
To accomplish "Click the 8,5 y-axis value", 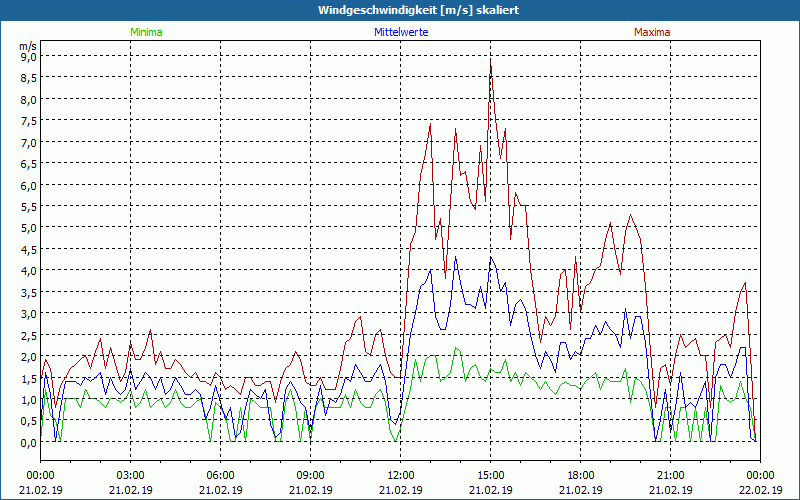I will click(28, 78).
